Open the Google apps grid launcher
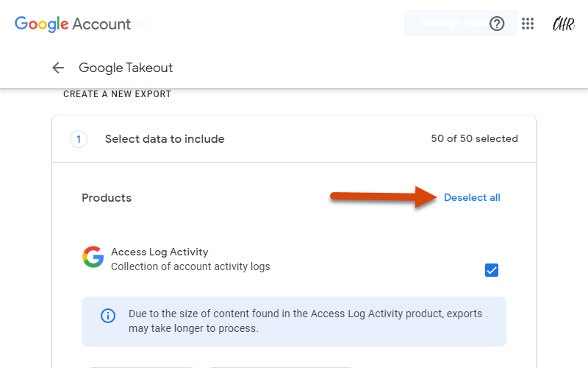Image resolution: width=588 pixels, height=368 pixels. [x=528, y=24]
